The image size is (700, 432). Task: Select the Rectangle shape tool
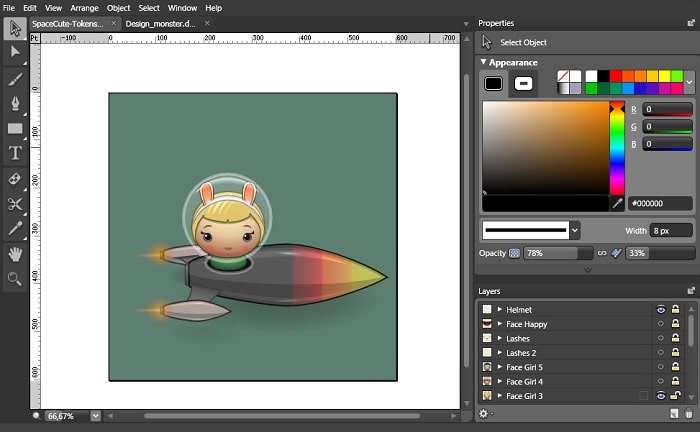(15, 129)
